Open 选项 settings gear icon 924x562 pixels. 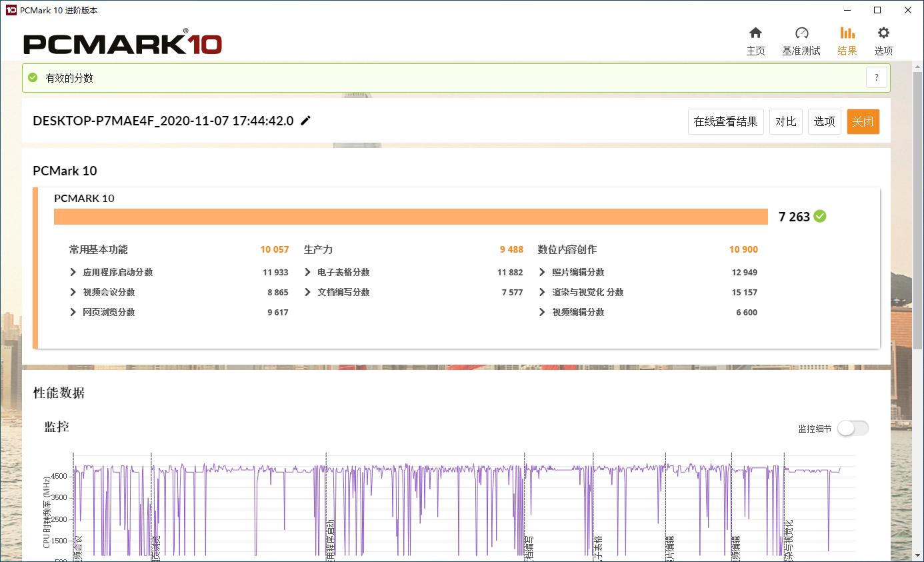(x=883, y=33)
